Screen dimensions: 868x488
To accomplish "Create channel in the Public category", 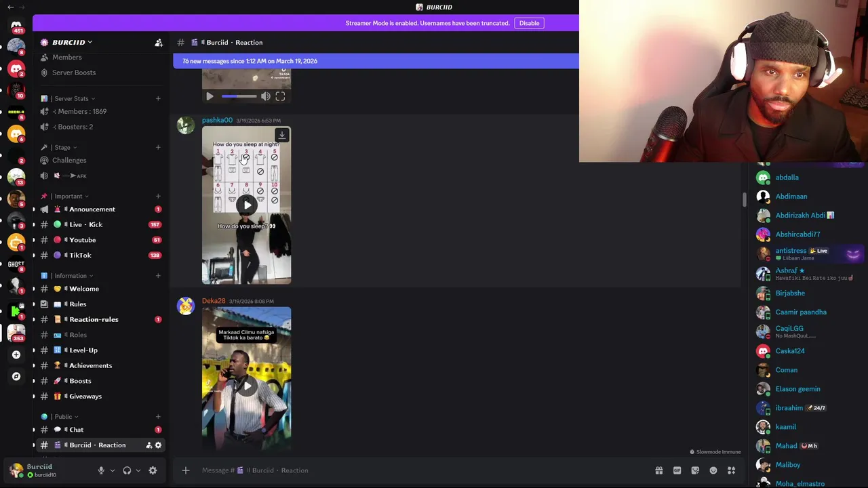I will pos(158,417).
